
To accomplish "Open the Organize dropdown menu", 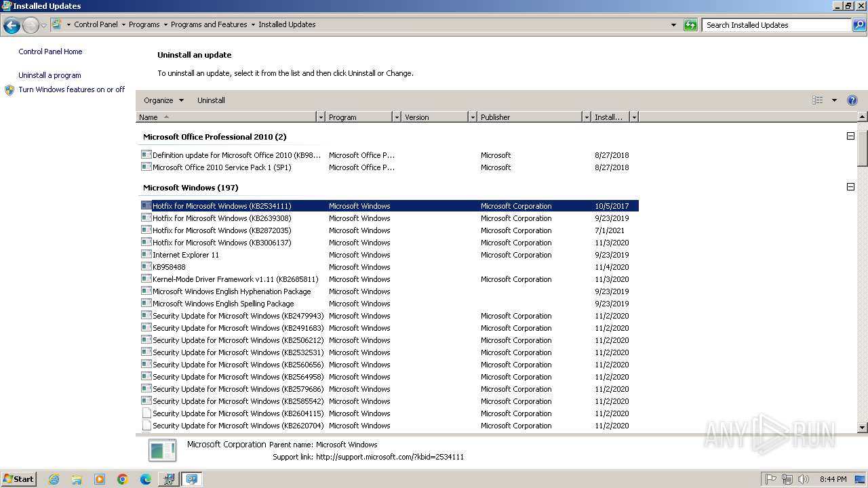I will point(163,100).
